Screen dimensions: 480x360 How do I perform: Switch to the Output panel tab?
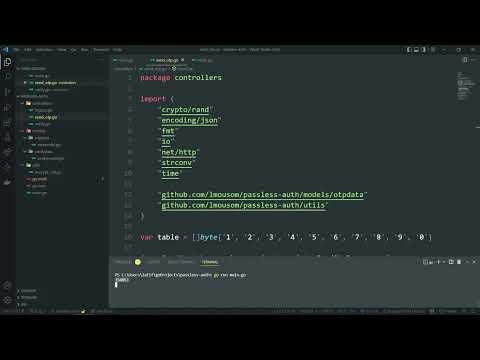click(x=153, y=262)
